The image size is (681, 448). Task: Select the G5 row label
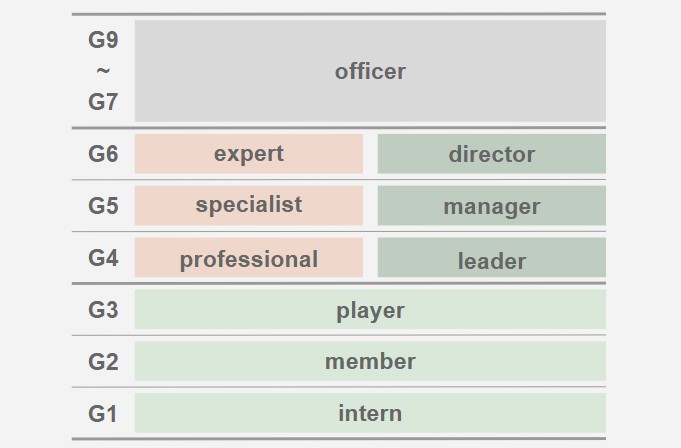(103, 206)
